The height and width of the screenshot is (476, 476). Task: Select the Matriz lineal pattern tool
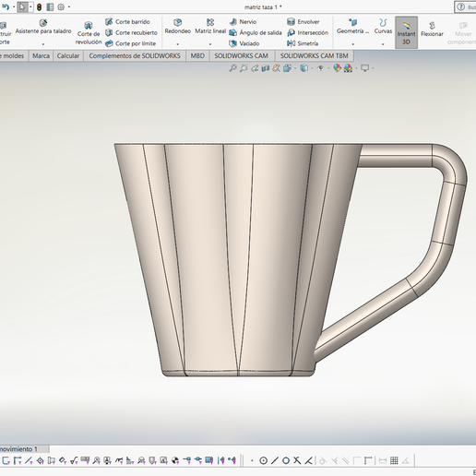210,27
